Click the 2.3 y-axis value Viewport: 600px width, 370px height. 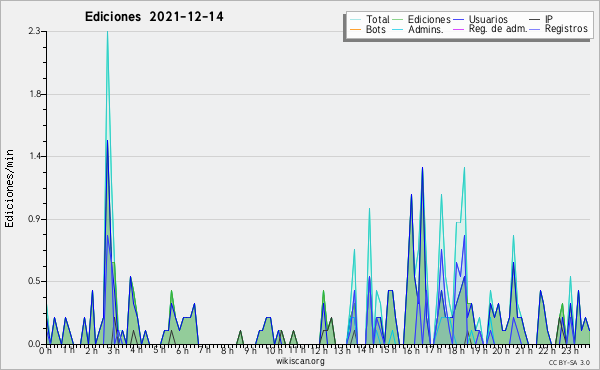(x=34, y=31)
